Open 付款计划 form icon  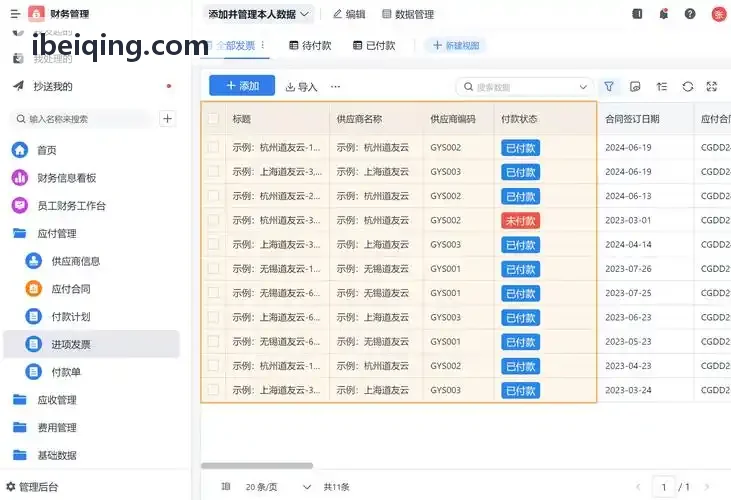click(x=34, y=317)
